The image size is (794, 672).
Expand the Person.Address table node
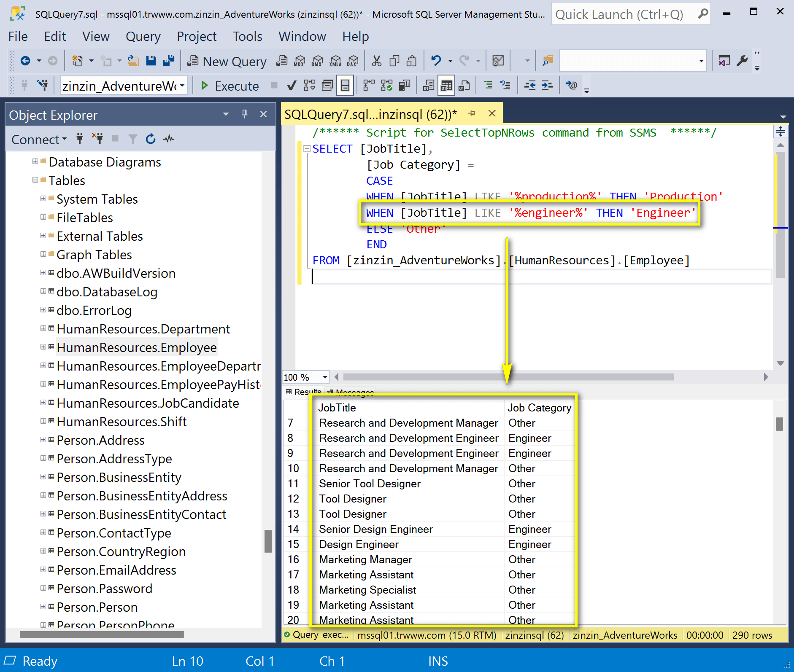(43, 440)
